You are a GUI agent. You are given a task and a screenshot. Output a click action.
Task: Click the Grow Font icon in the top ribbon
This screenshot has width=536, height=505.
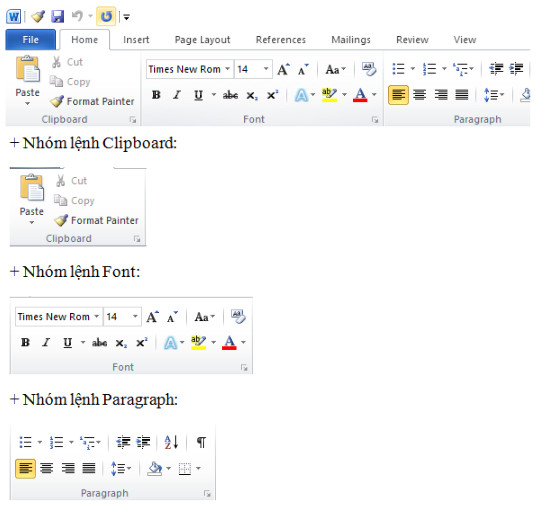point(283,69)
